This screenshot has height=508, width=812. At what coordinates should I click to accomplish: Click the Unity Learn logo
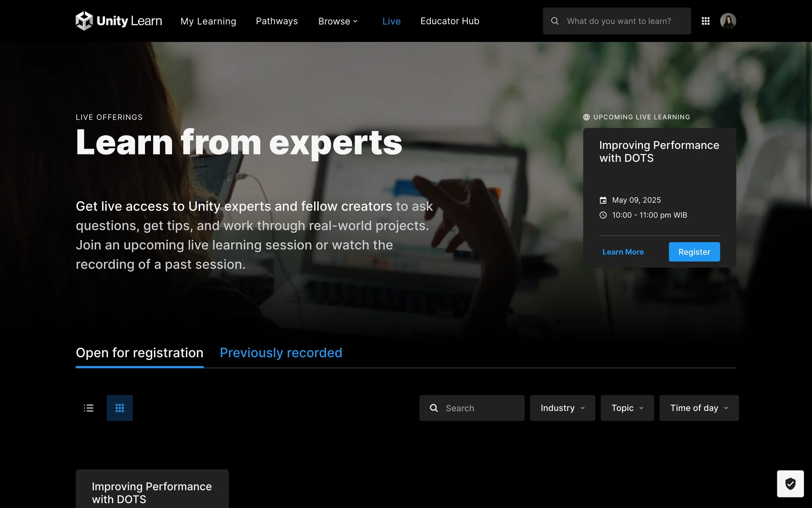click(118, 21)
